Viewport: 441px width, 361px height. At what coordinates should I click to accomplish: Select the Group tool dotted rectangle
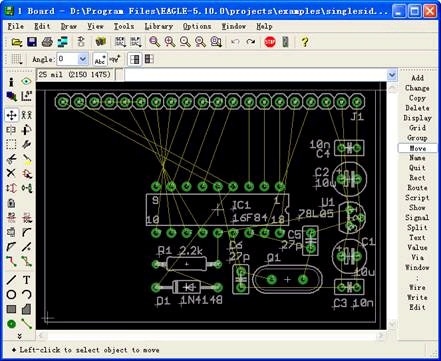tap(11, 144)
